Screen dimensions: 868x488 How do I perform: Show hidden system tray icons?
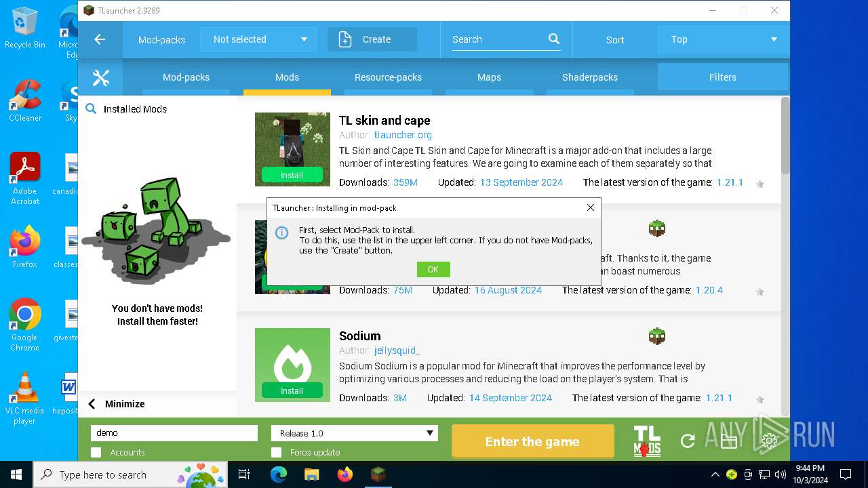pos(715,474)
